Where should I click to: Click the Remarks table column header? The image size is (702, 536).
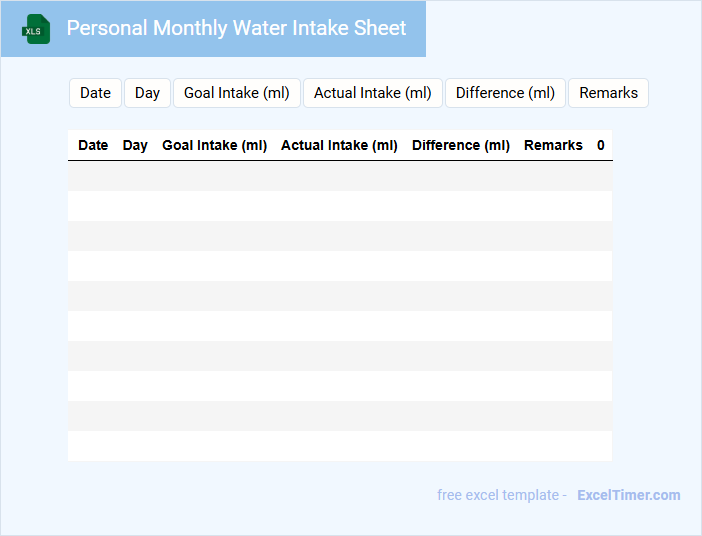tap(553, 145)
